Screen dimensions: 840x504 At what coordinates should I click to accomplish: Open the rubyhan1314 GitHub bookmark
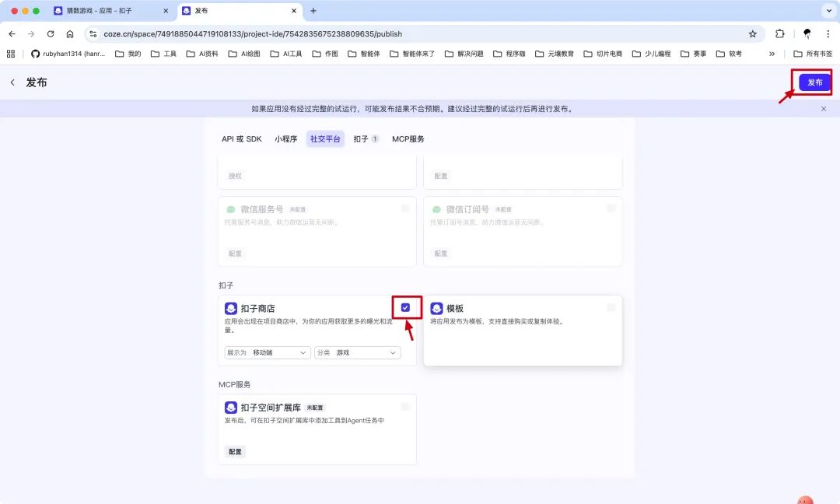68,54
